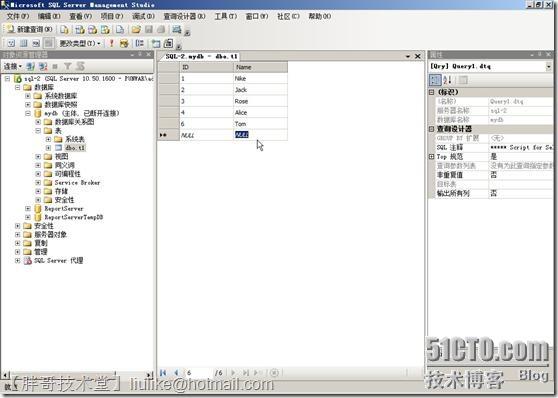
Task: Click the Object Explorer stop icon
Action: pyautogui.click(x=55, y=66)
